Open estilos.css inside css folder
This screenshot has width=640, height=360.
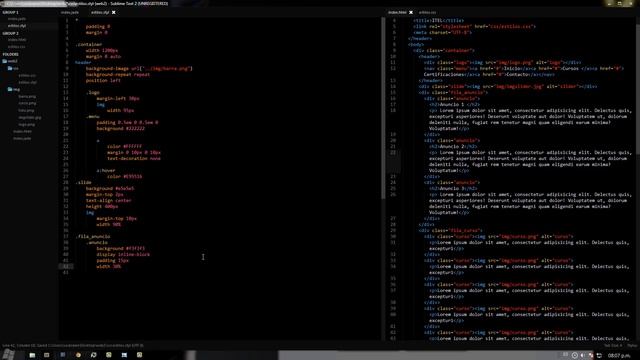(27, 76)
